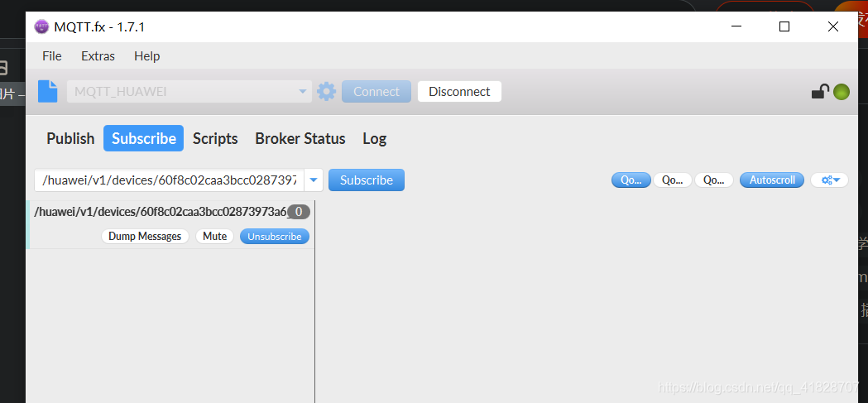The width and height of the screenshot is (868, 403).
Task: Select the third QoS toggle button
Action: [x=714, y=180]
